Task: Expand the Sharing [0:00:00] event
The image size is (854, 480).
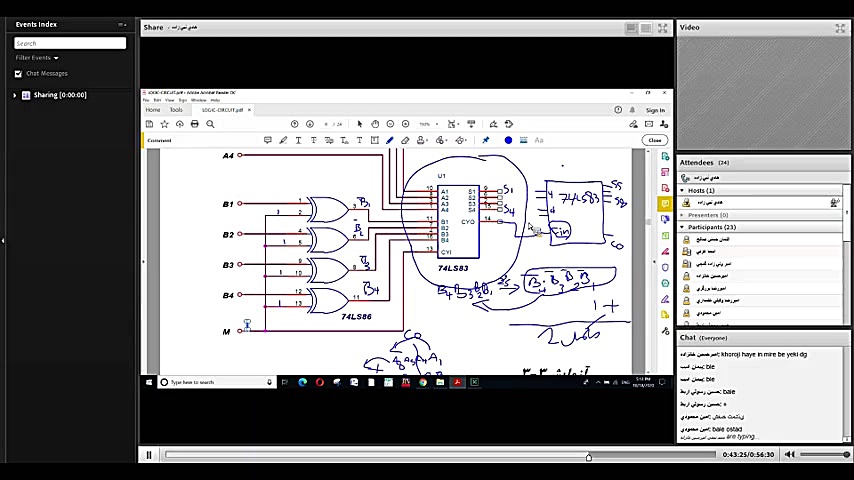Action: [15, 95]
